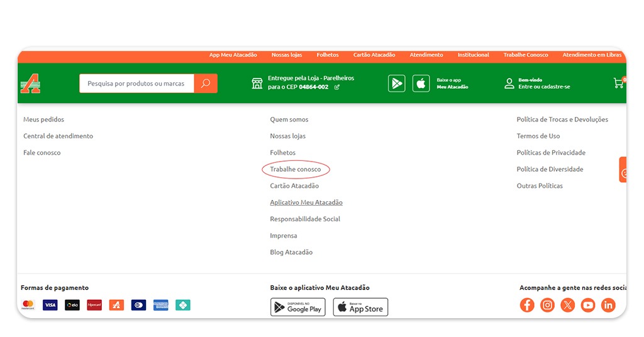The width and height of the screenshot is (644, 337).
Task: Select Institucional in top menu bar
Action: pyautogui.click(x=473, y=55)
